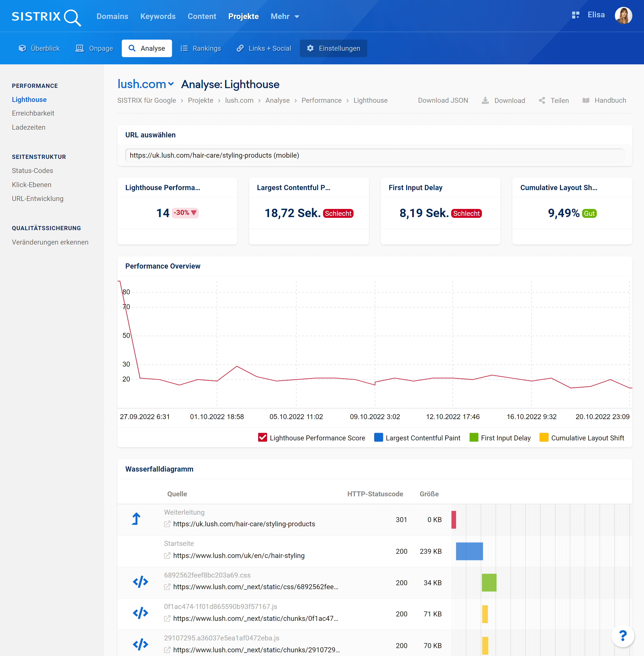Click the red down arrow in -30% badge
The height and width of the screenshot is (656, 644).
click(194, 213)
